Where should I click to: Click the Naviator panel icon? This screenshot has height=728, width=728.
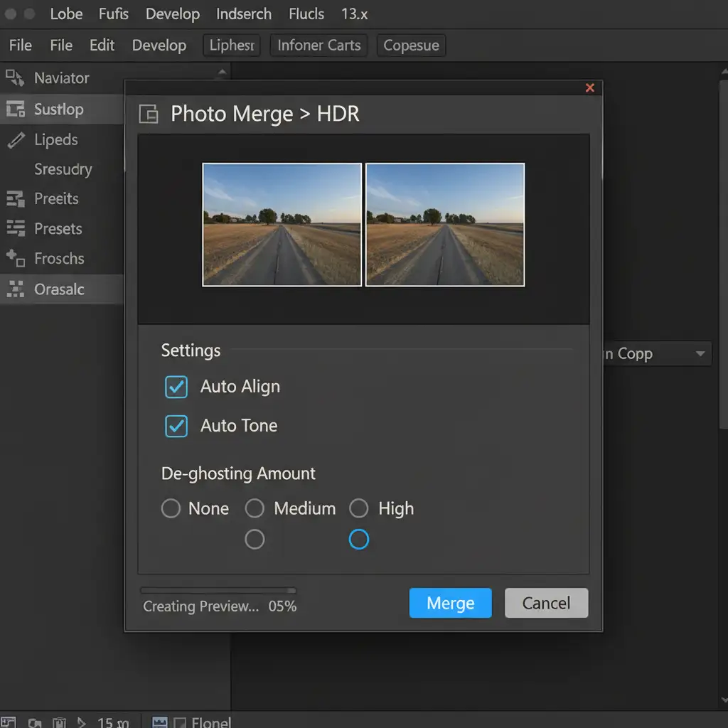(15, 78)
